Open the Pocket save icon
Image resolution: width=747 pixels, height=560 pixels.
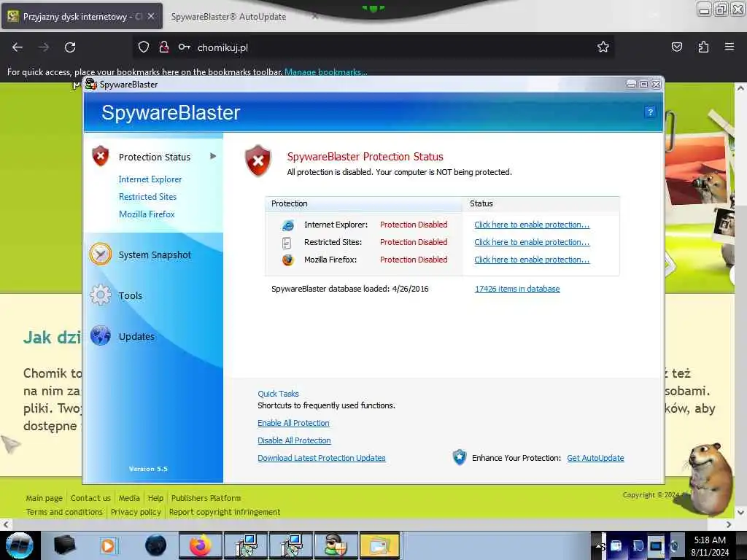[676, 47]
